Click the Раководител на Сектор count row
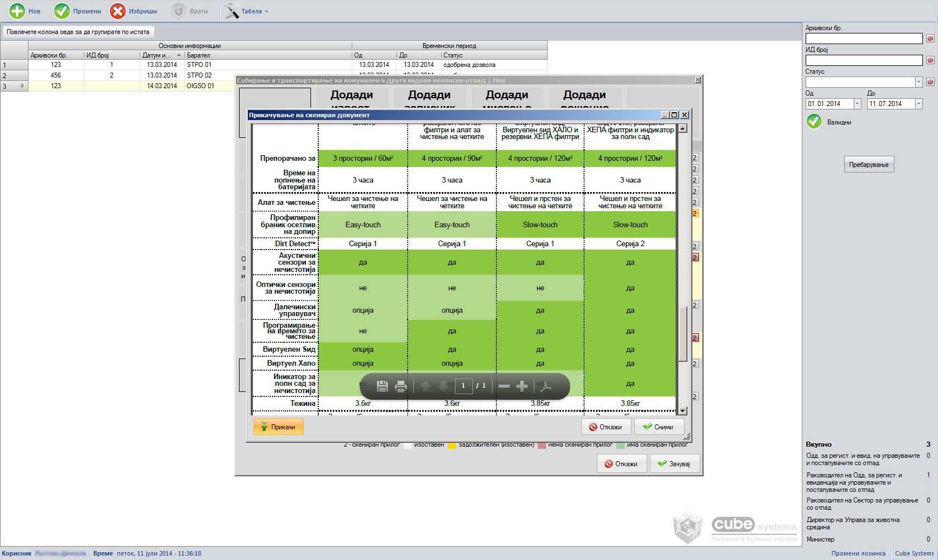This screenshot has height=560, width=938. coord(868,504)
